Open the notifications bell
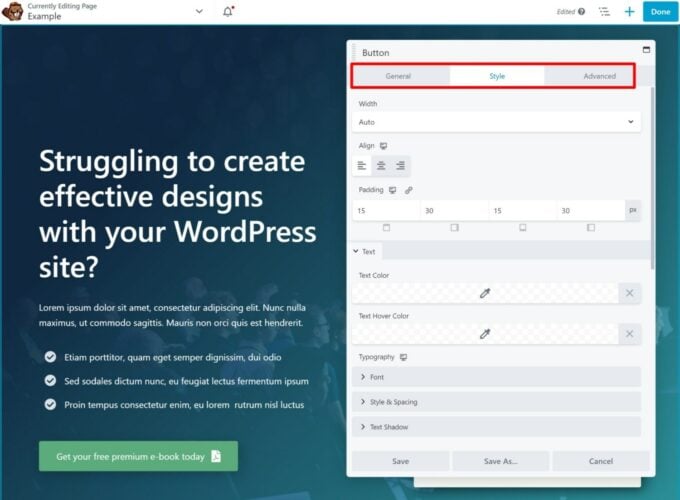680x500 pixels. [228, 12]
